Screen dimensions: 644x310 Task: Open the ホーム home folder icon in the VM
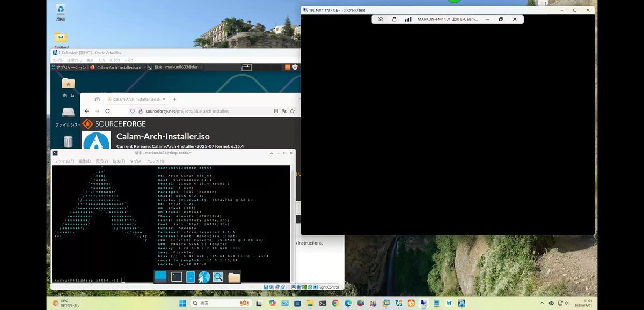68,84
